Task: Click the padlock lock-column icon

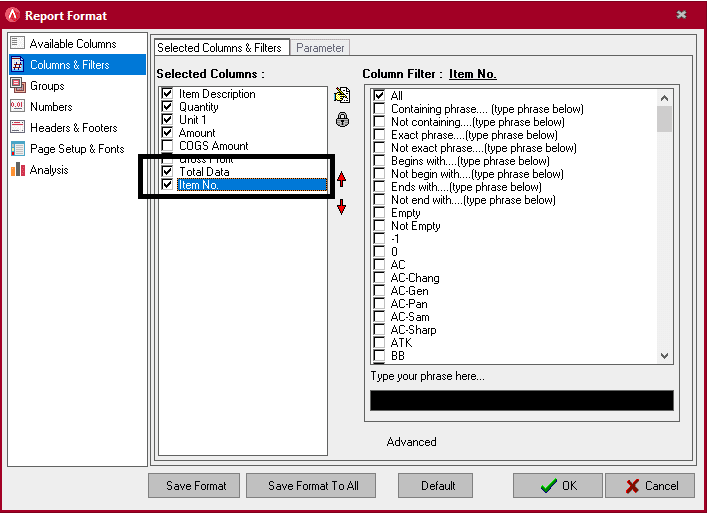Action: (x=342, y=120)
